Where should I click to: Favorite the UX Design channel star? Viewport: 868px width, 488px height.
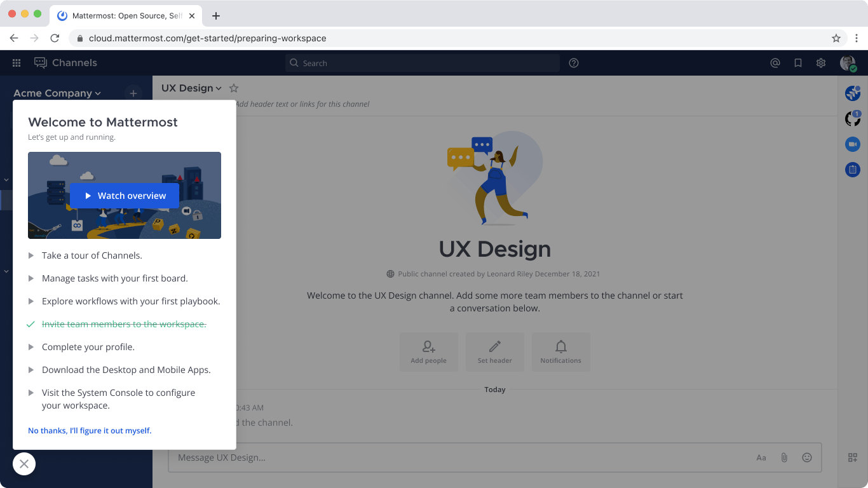pyautogui.click(x=234, y=88)
